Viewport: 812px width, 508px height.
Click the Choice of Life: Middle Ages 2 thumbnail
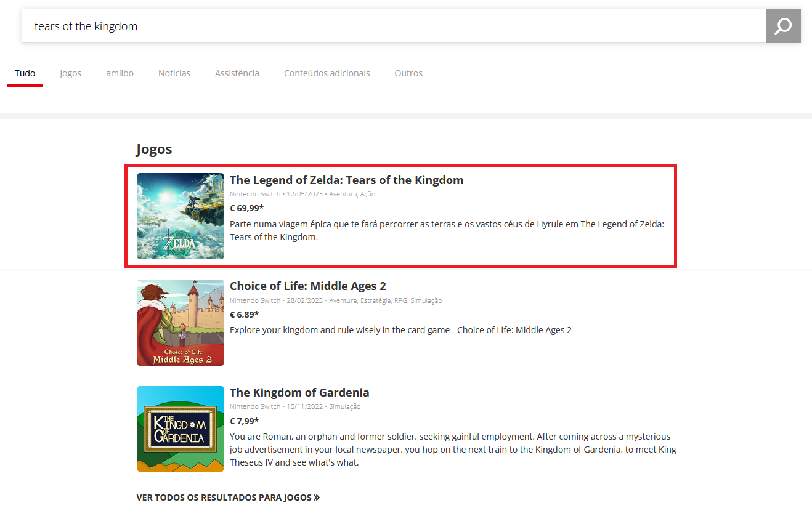pyautogui.click(x=181, y=323)
